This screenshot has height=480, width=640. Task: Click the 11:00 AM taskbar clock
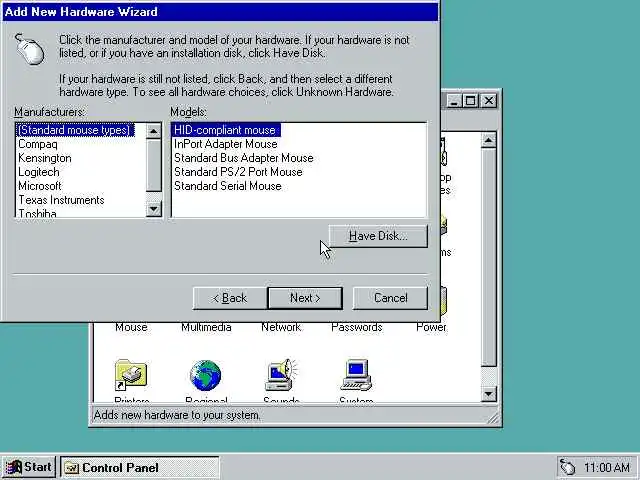[607, 467]
